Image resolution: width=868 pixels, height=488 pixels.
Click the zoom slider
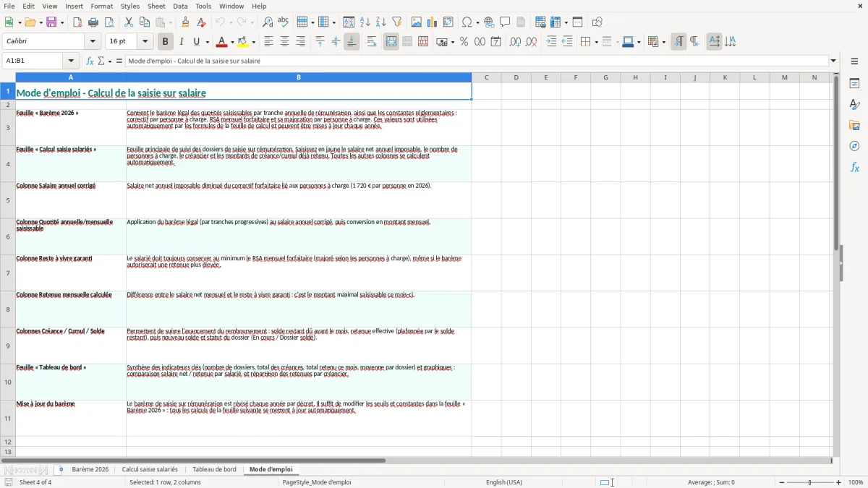tap(810, 482)
